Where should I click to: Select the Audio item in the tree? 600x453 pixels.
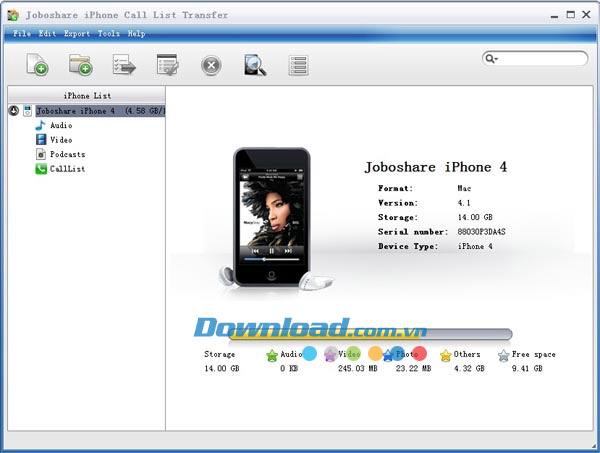[60, 126]
